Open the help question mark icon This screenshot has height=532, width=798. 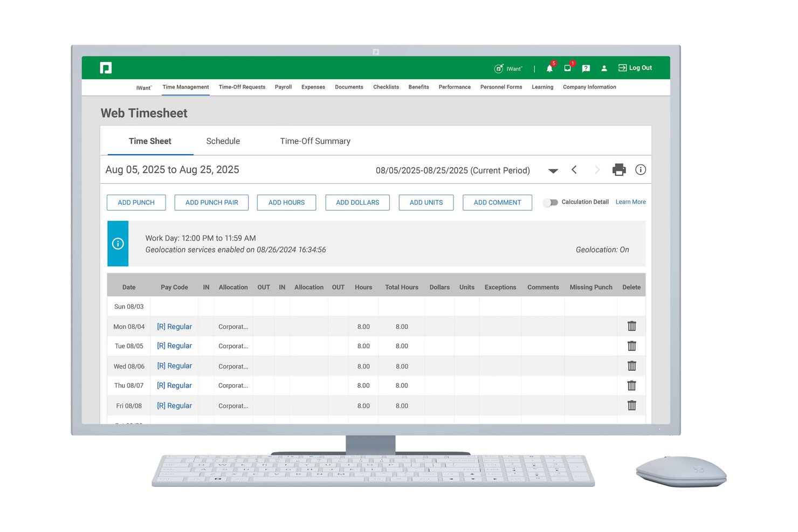click(x=586, y=68)
